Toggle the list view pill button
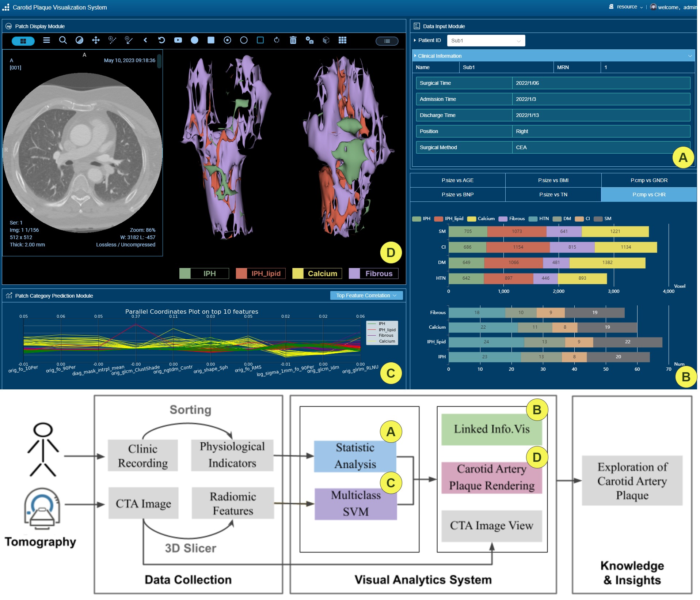 pyautogui.click(x=387, y=41)
